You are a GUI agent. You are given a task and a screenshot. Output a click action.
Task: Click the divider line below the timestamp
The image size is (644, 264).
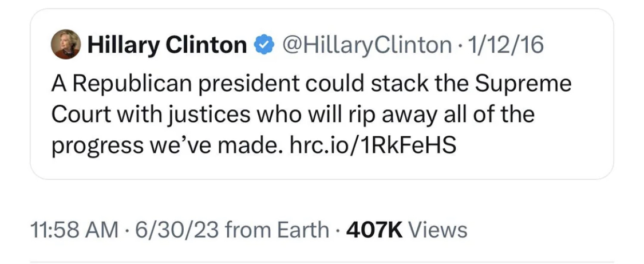pos(322,262)
